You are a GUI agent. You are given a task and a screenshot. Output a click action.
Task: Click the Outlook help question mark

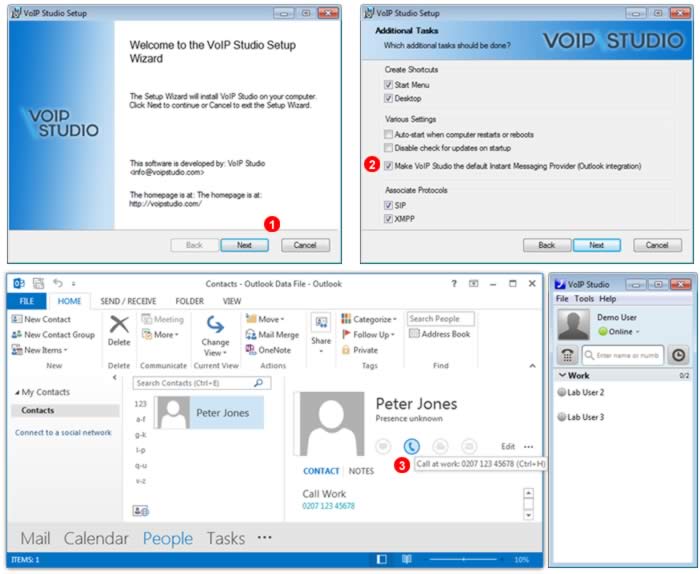454,283
